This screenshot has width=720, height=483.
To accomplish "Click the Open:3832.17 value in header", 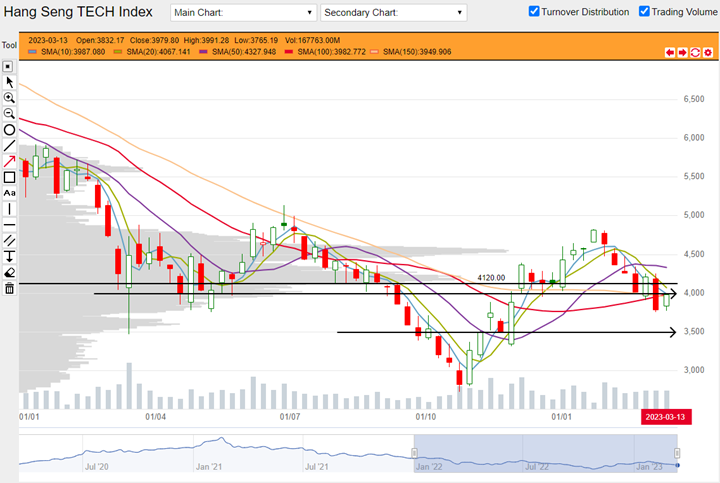I will click(100, 40).
